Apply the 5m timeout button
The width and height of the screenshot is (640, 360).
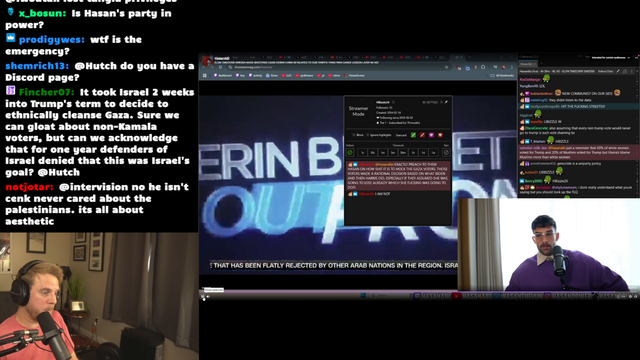click(x=393, y=153)
